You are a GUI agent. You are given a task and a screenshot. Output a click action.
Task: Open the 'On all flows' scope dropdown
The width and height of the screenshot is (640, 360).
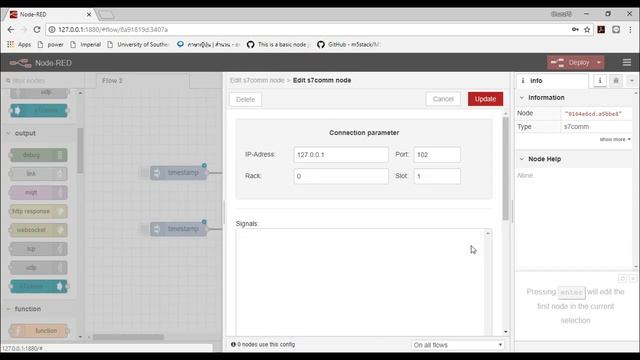click(x=457, y=345)
